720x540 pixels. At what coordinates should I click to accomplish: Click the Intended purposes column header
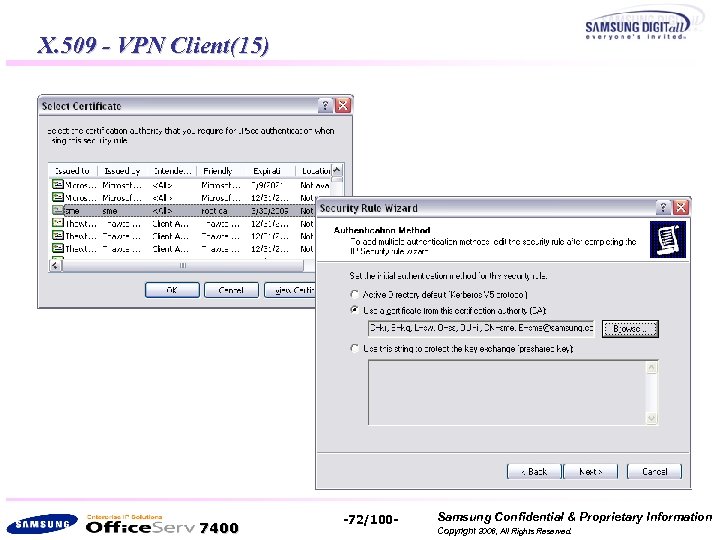172,171
